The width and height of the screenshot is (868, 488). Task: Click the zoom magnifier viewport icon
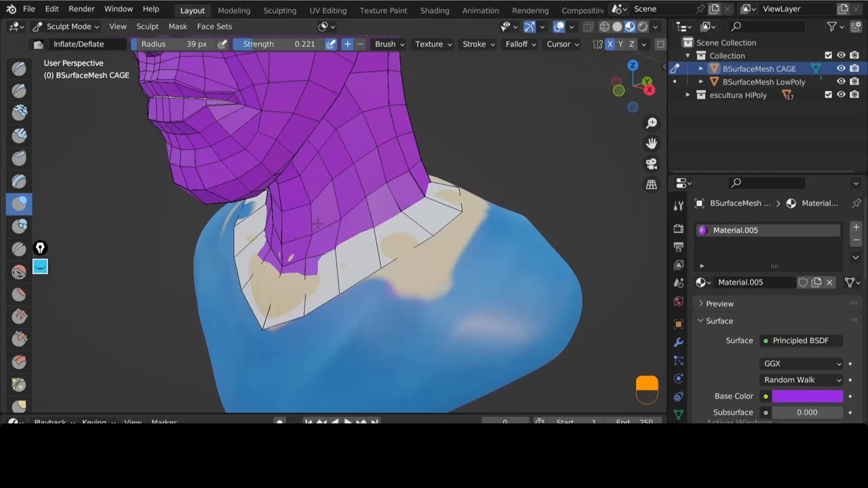(651, 123)
